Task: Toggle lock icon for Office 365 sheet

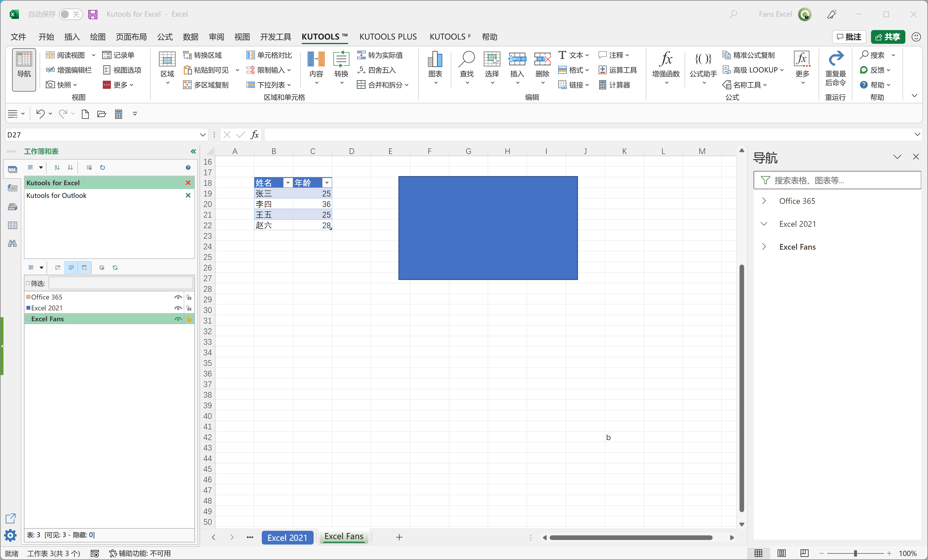Action: click(189, 297)
